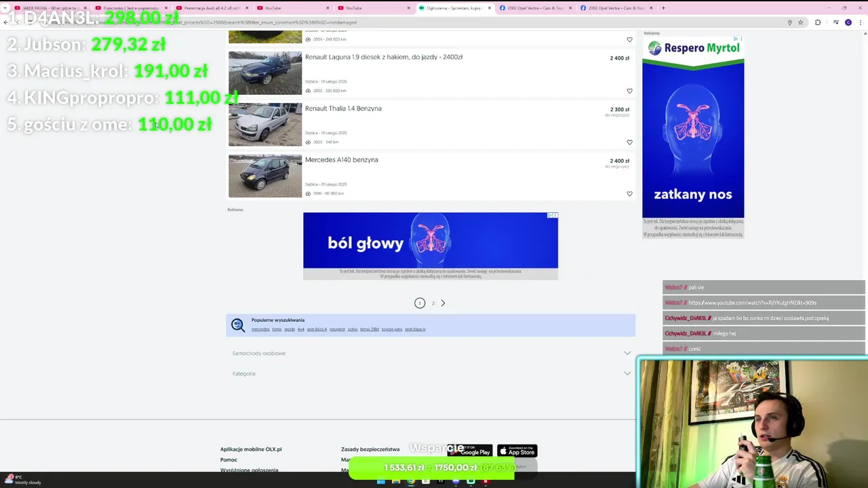Search popular term skoda

click(290, 329)
